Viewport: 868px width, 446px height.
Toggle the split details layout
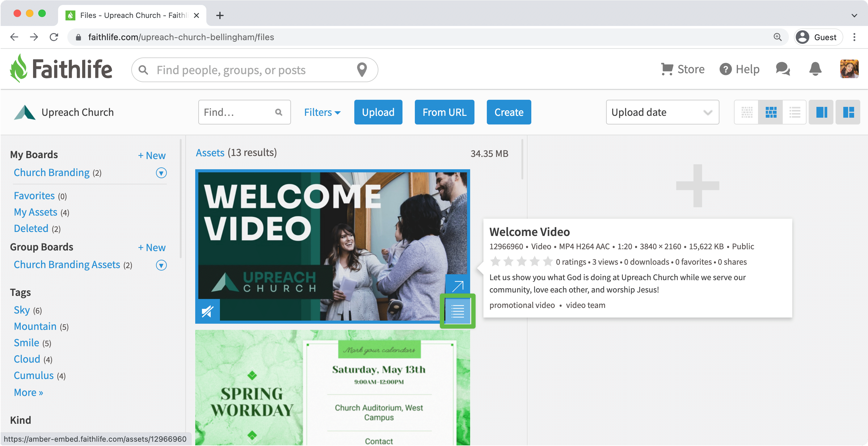click(849, 112)
